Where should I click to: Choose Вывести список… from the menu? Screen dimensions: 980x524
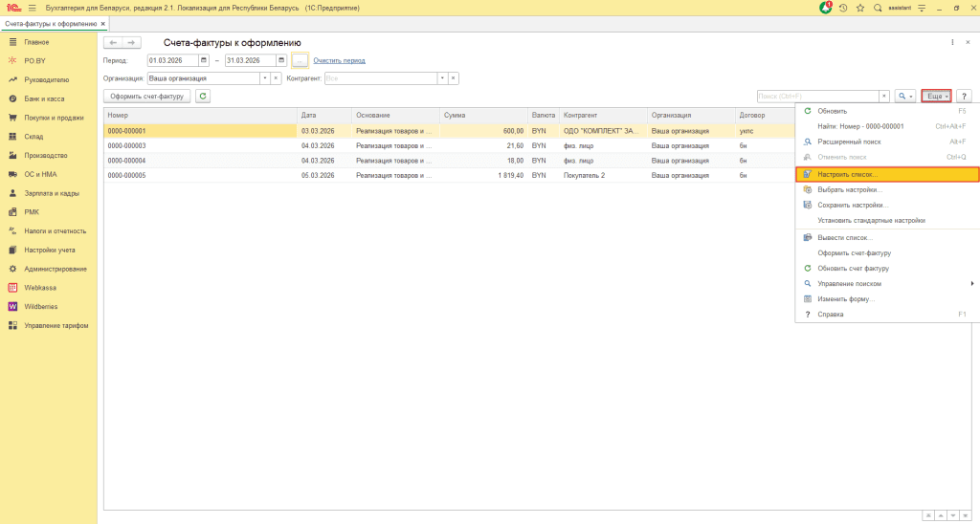click(843, 237)
